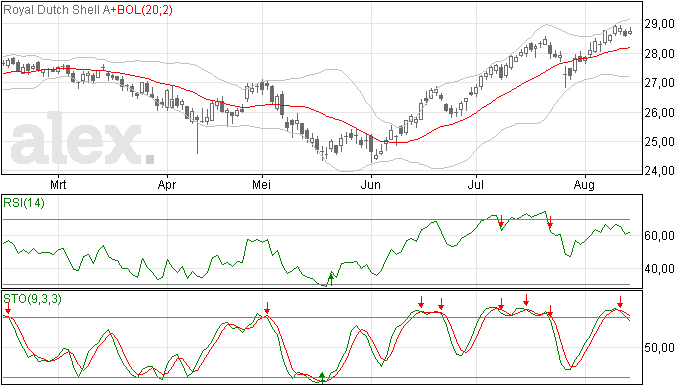Click the Royal Dutch Shell A chart title

[56, 10]
